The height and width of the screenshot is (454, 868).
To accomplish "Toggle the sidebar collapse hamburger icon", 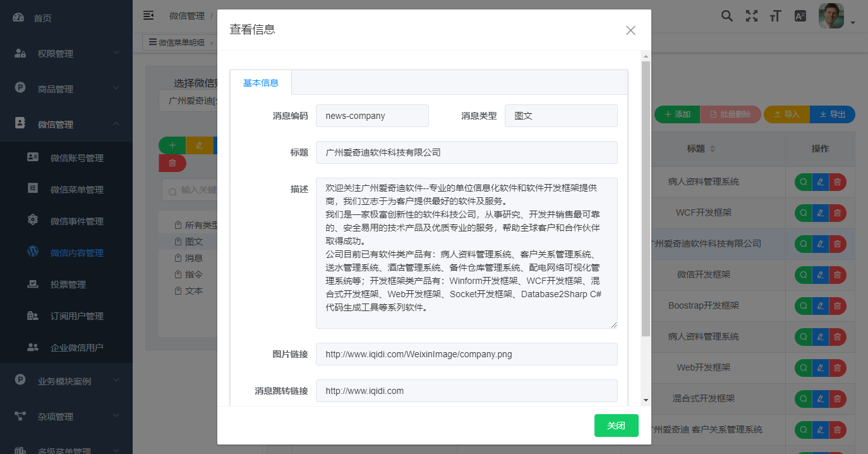I will pos(148,15).
